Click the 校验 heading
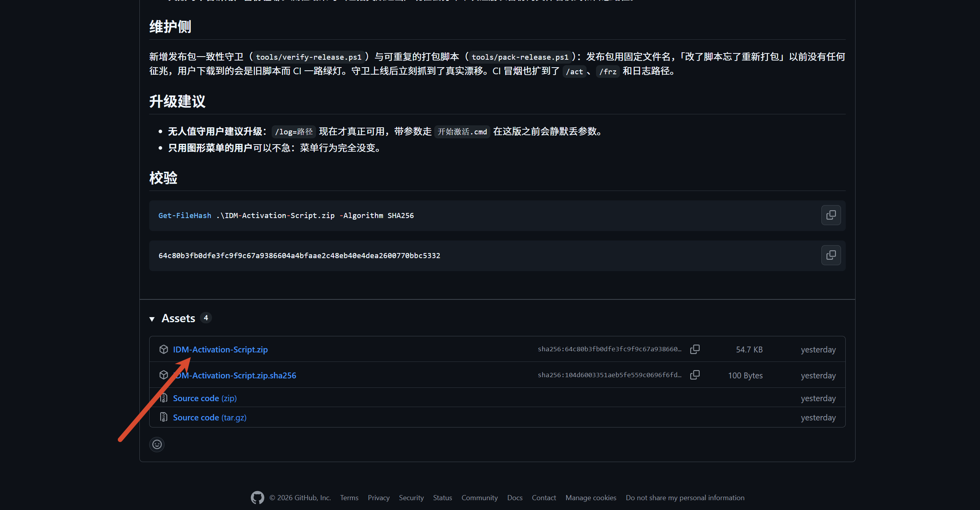 pos(163,178)
